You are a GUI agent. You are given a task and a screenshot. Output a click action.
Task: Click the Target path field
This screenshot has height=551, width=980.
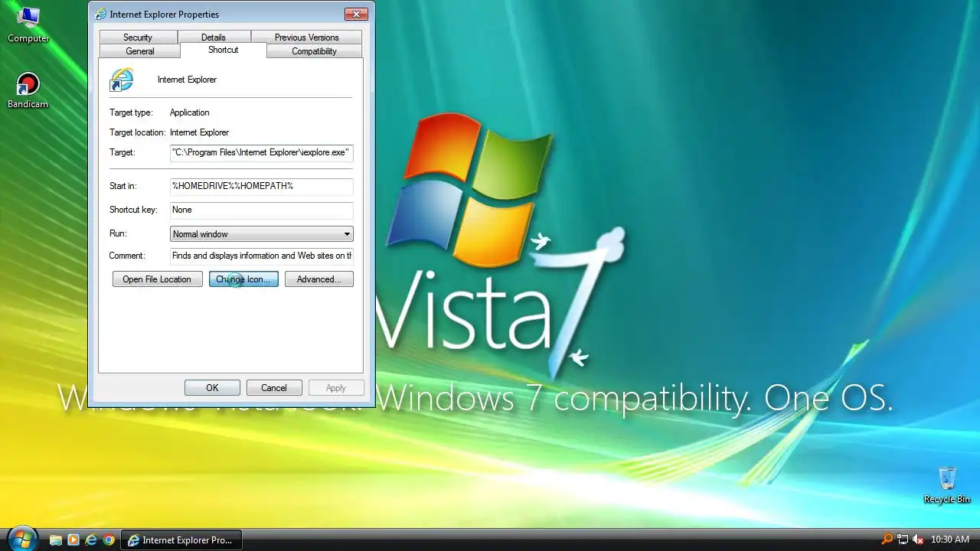tap(261, 152)
